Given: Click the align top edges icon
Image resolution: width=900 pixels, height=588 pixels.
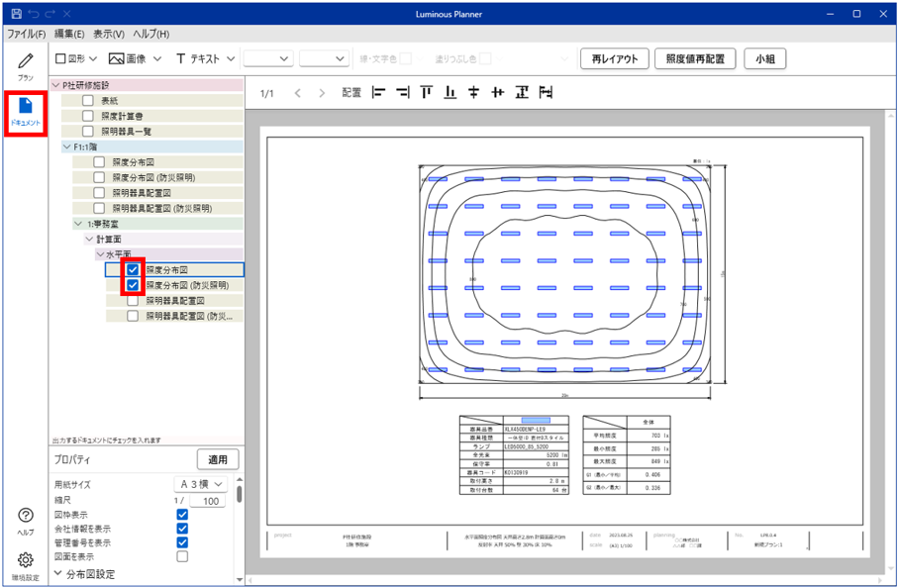Looking at the screenshot, I should [x=427, y=93].
